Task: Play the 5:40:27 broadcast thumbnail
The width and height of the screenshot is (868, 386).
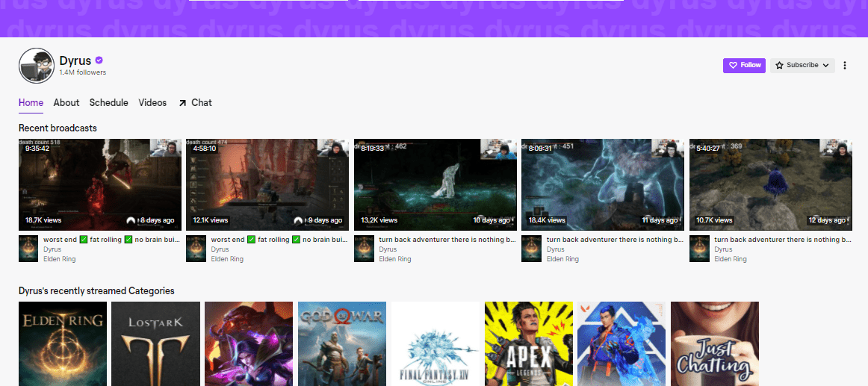Action: point(771,184)
